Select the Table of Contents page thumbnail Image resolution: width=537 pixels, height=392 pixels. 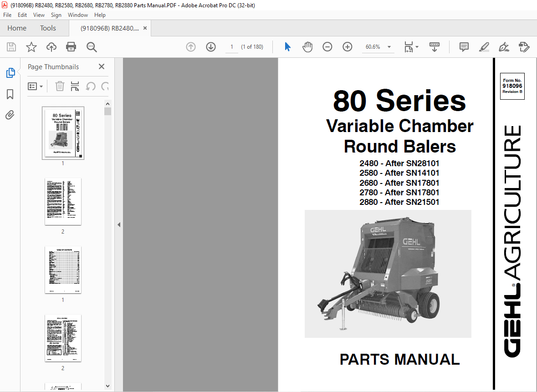tap(63, 270)
